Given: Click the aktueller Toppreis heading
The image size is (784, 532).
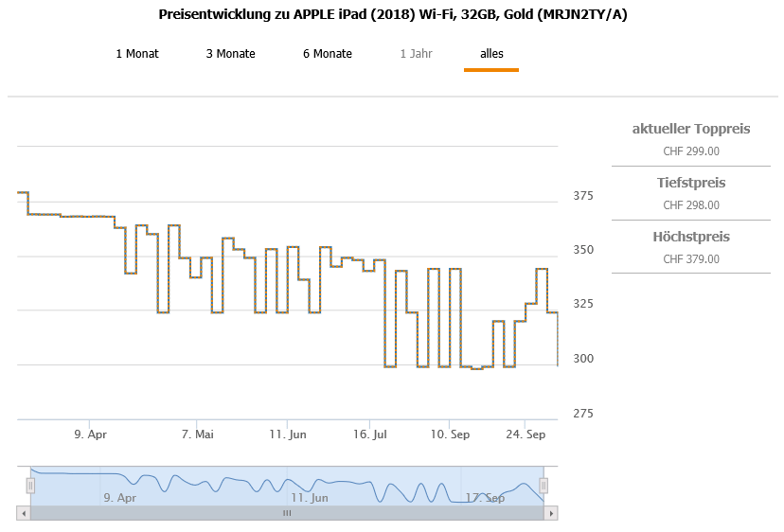Looking at the screenshot, I should coord(691,129).
